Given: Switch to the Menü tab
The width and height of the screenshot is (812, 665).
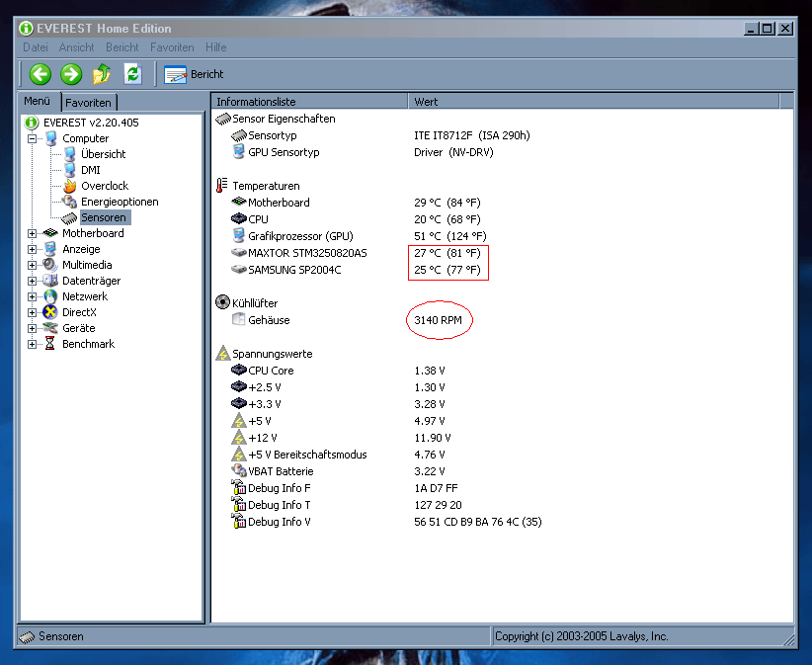Looking at the screenshot, I should 38,101.
